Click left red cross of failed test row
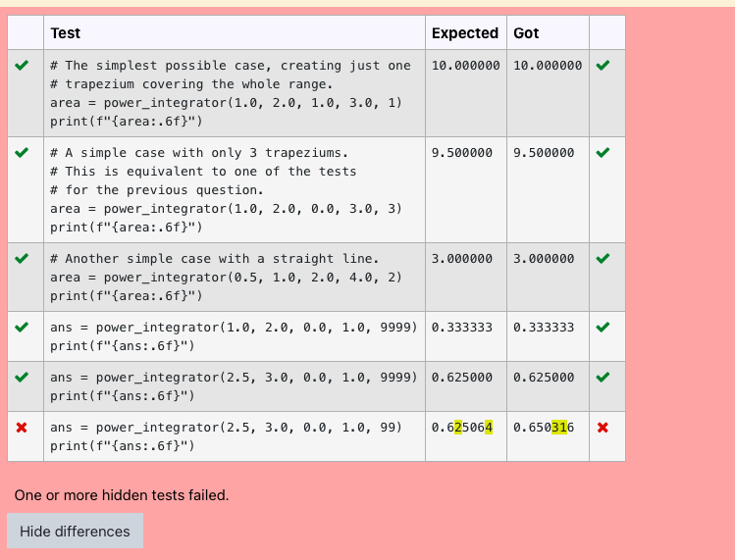This screenshot has height=560, width=735. point(22,428)
